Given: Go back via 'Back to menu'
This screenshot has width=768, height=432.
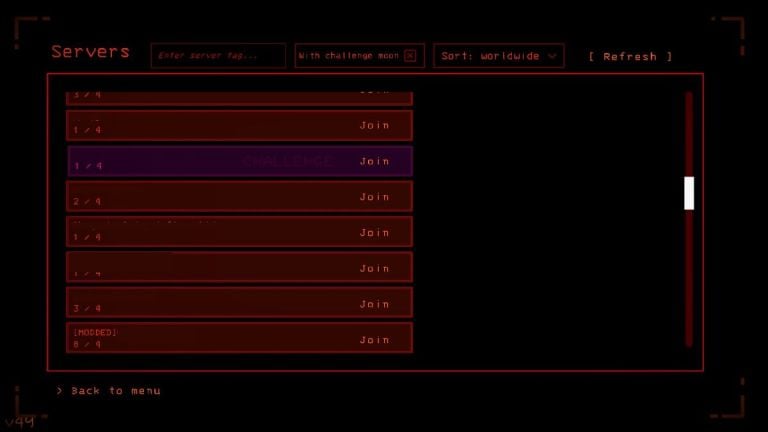Looking at the screenshot, I should (x=109, y=390).
